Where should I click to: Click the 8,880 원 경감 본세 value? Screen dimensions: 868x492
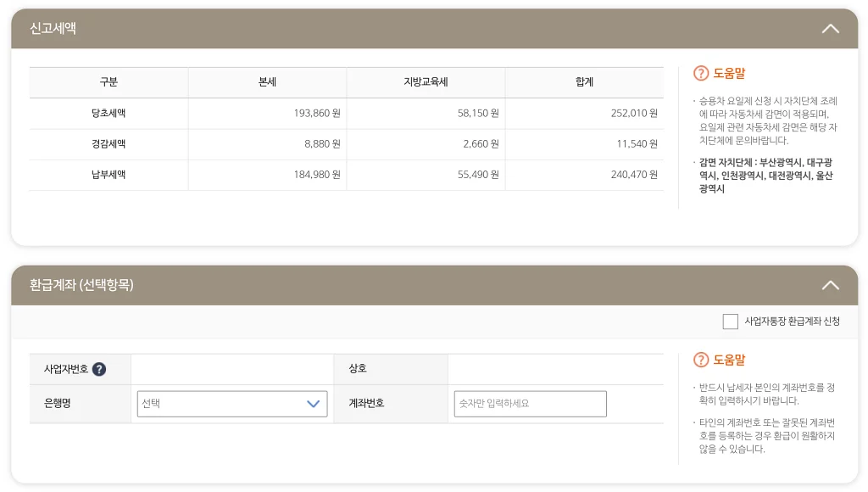coord(322,144)
